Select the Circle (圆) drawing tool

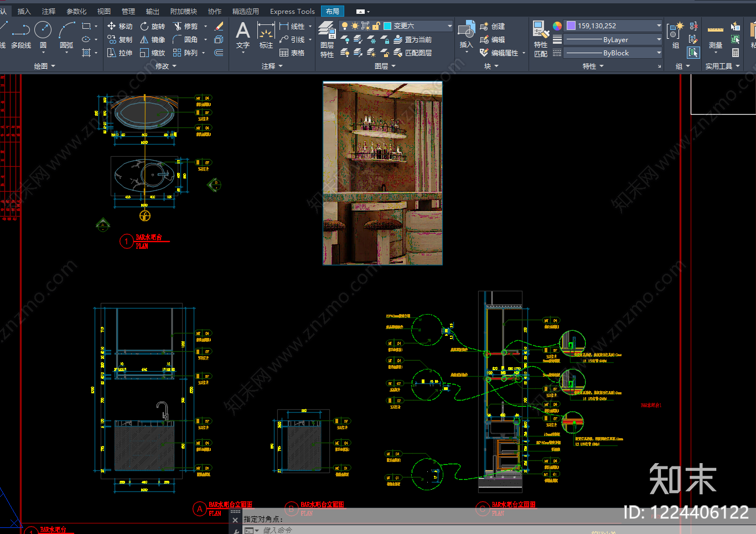coord(43,35)
